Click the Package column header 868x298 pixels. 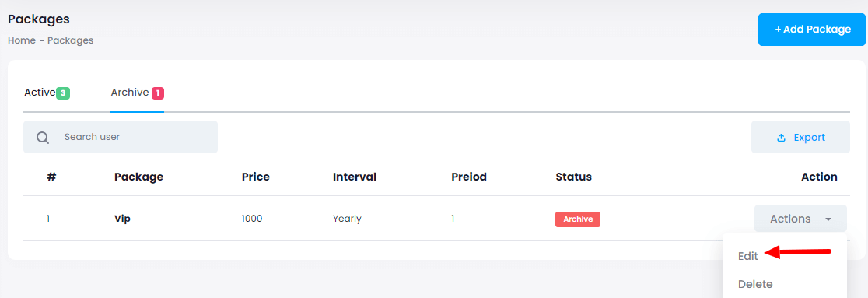click(x=139, y=177)
